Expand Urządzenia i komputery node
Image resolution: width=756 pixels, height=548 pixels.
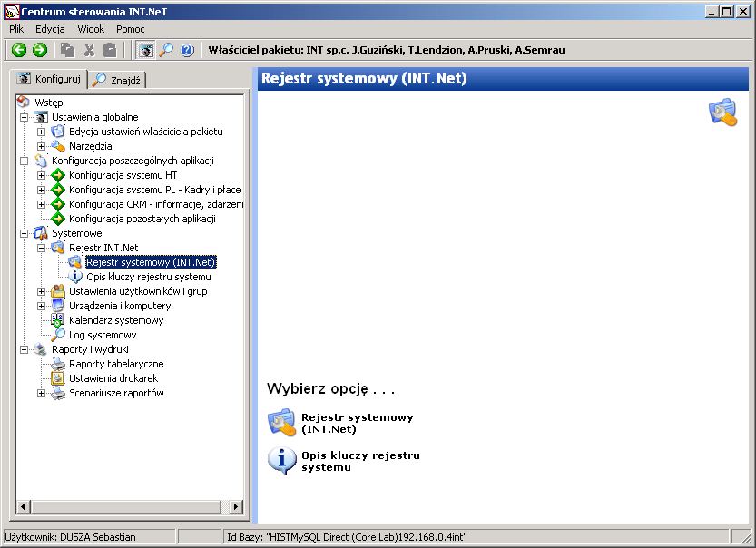pyautogui.click(x=41, y=306)
